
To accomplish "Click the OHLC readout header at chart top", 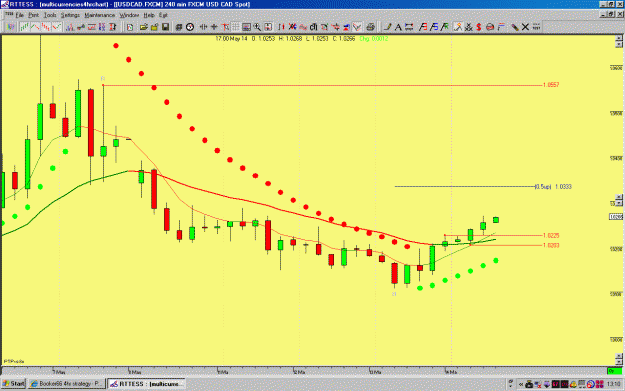I will 301,39.
